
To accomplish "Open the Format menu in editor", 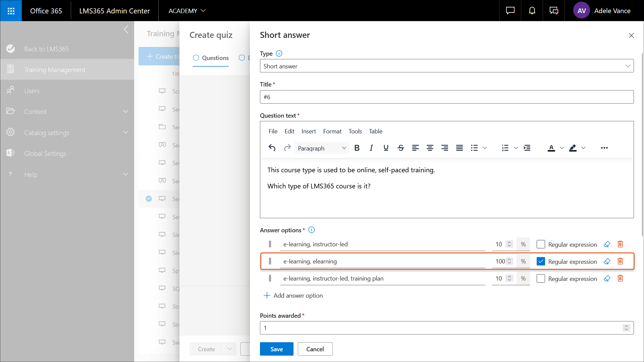I will [332, 131].
